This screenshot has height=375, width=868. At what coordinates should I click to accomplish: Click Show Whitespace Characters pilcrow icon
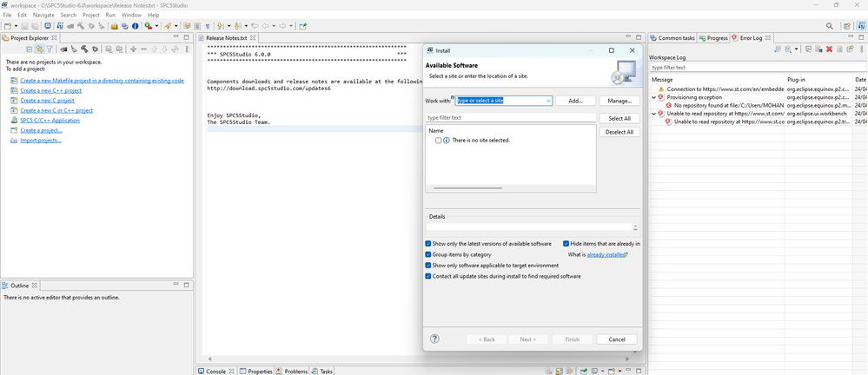[207, 26]
